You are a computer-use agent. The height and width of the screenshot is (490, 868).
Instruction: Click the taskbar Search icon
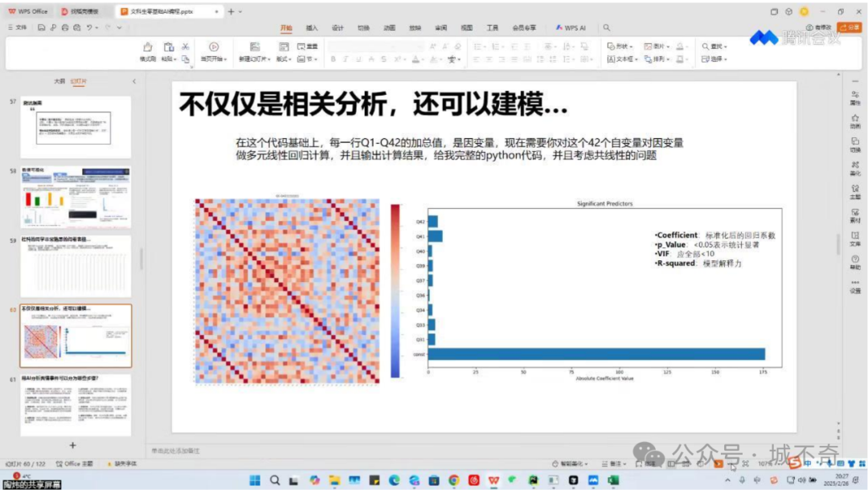275,480
